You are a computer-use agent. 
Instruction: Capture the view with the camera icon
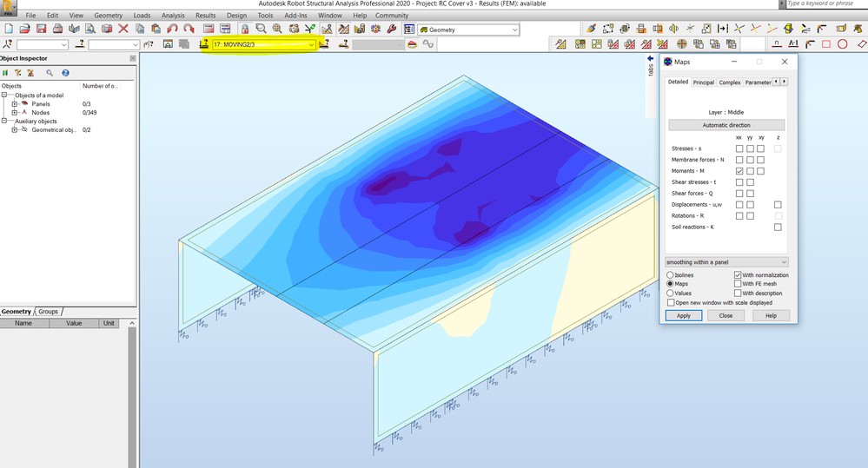pos(107,29)
